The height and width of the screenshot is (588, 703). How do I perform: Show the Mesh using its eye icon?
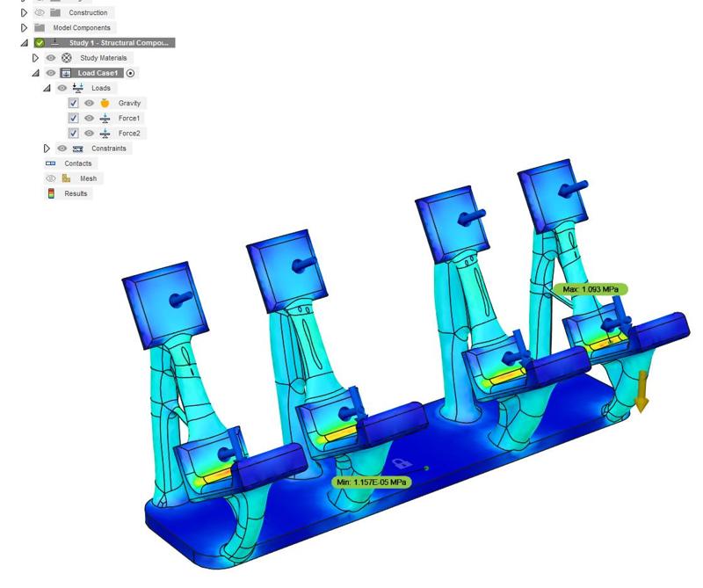[x=51, y=178]
